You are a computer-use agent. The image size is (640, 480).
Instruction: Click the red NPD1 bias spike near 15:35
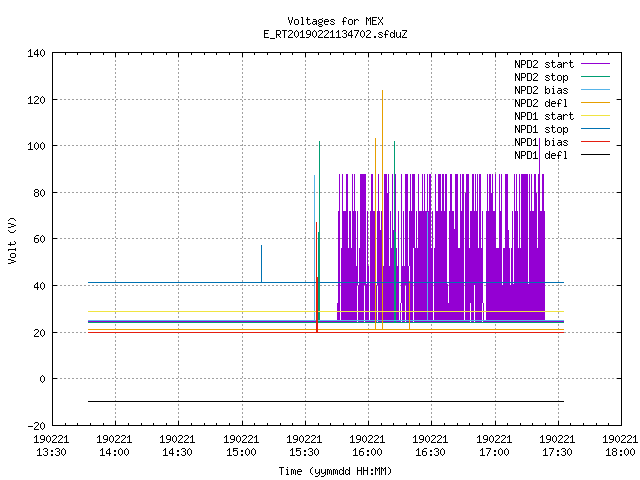coord(317,278)
